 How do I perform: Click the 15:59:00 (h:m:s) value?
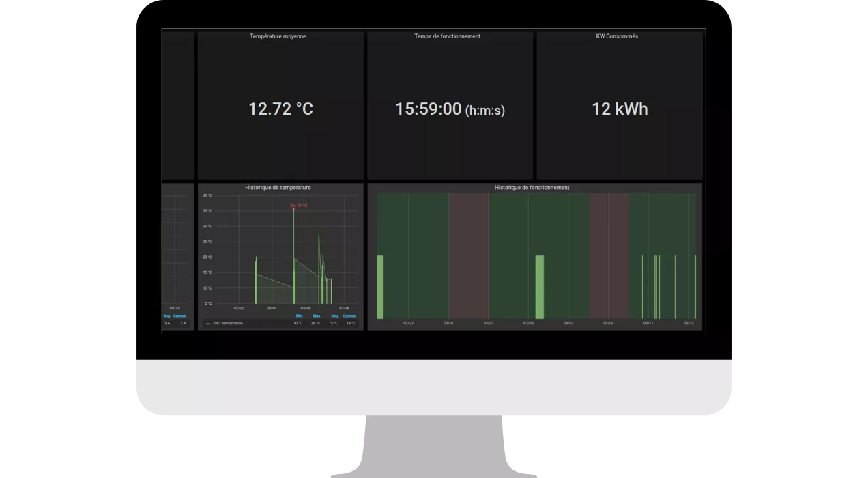tap(450, 109)
